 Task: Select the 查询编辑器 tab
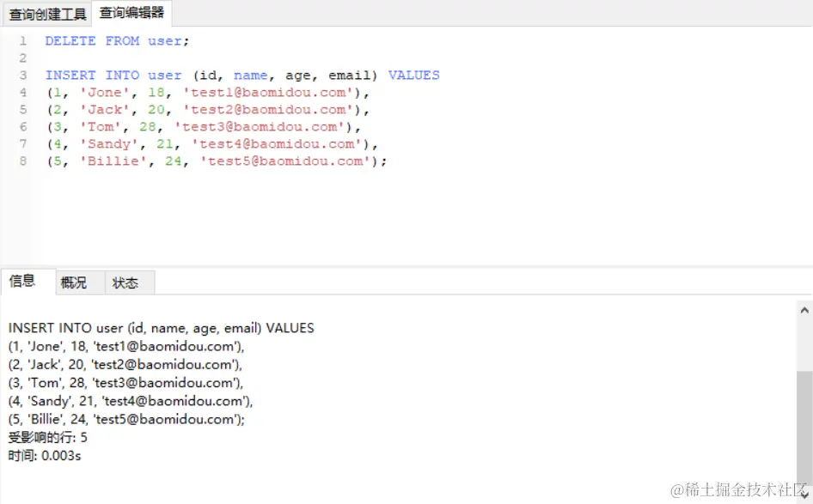click(x=131, y=13)
